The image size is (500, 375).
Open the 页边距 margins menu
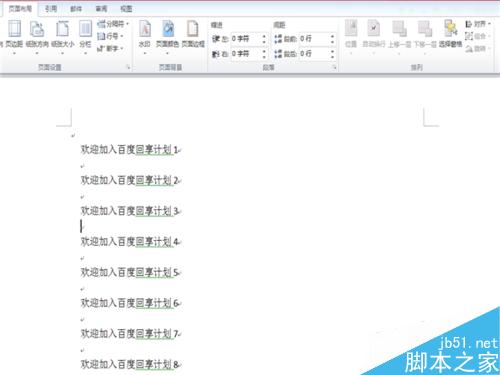coord(14,36)
